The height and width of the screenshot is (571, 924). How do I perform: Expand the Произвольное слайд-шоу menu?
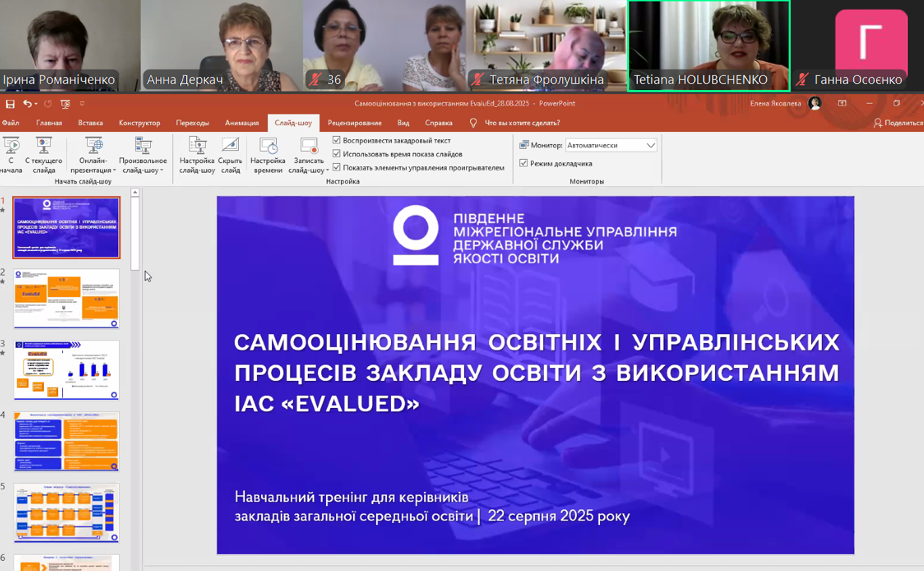tap(143, 156)
